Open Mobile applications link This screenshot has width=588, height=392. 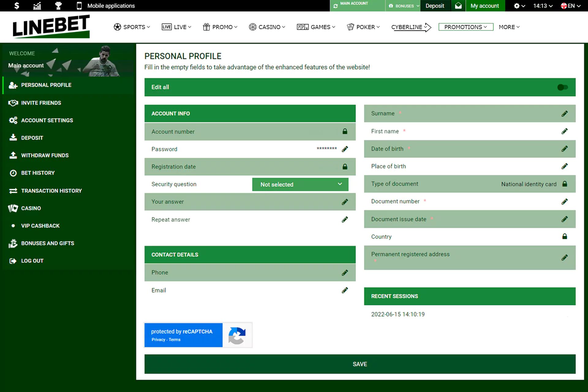[106, 6]
